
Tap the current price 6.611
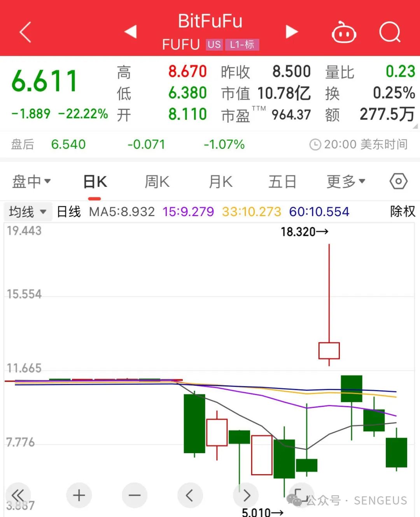45,81
